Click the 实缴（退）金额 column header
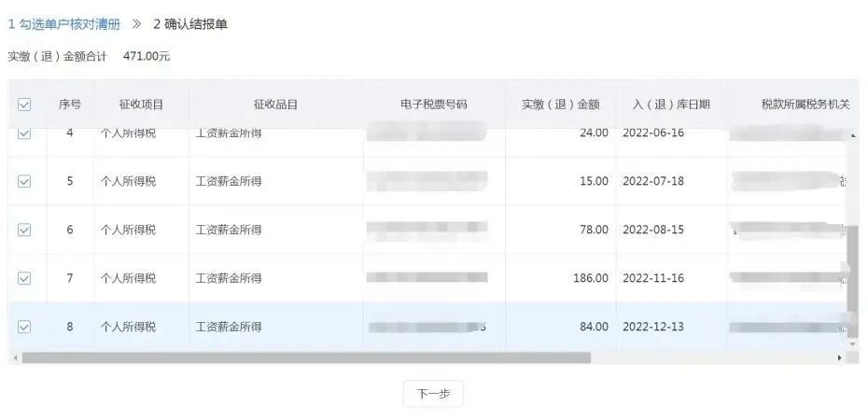This screenshot has height=420, width=868. [x=560, y=105]
